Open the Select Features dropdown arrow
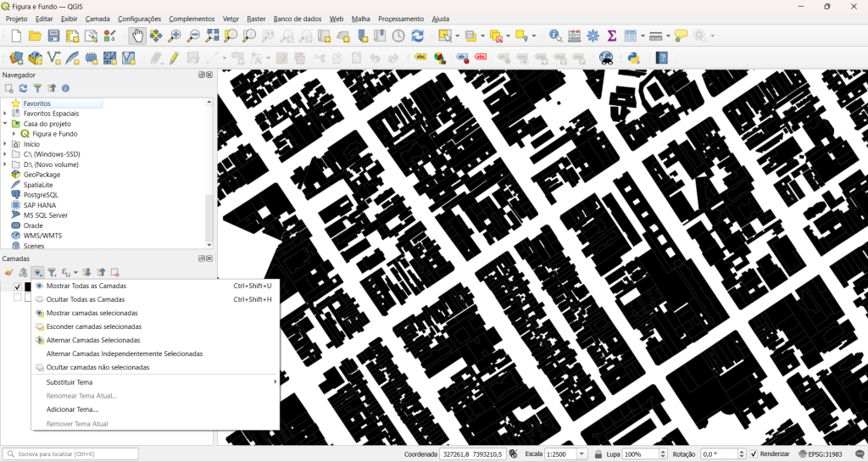The height and width of the screenshot is (462, 868). point(457,36)
